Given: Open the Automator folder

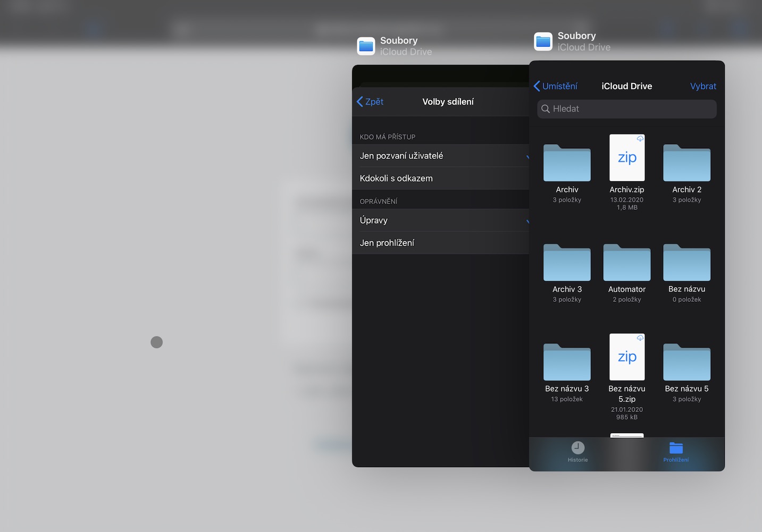Looking at the screenshot, I should tap(626, 263).
